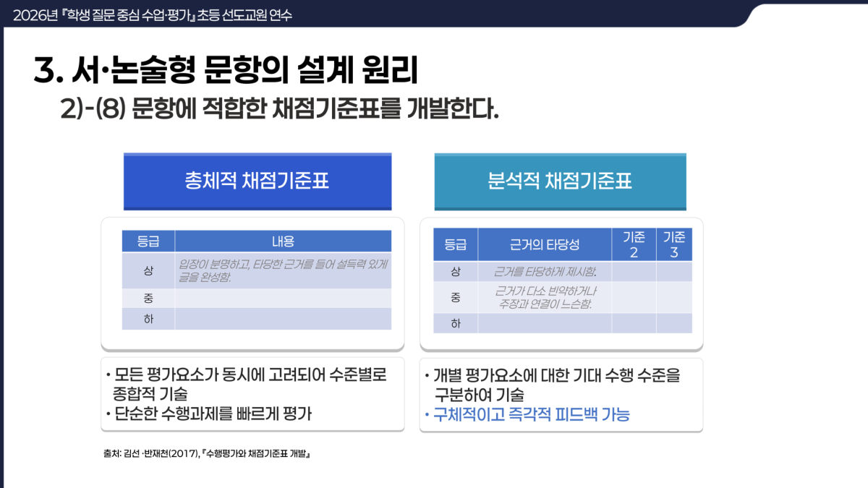Select the title '3. 서·논술형 문항의 설계 원리'

[226, 69]
